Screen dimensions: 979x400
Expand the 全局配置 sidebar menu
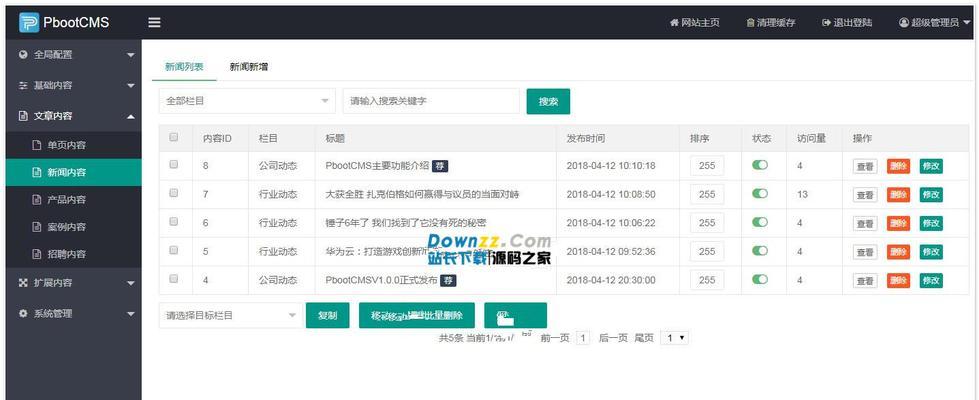74,55
